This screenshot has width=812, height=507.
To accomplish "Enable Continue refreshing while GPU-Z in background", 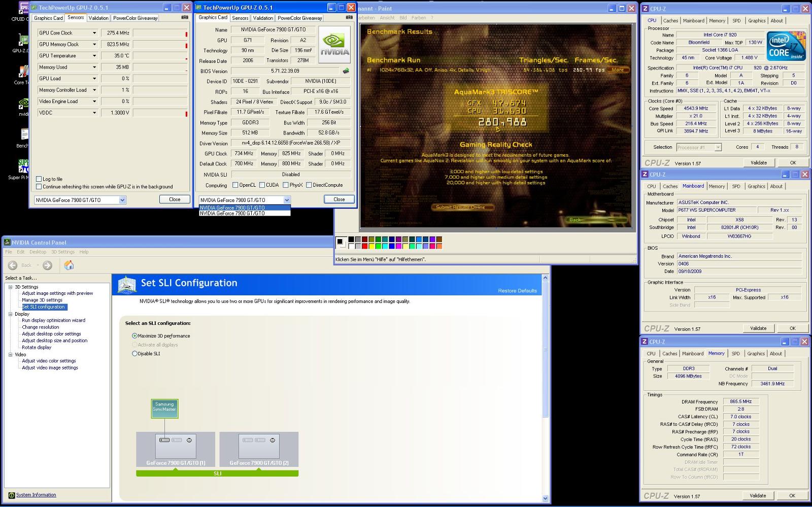I will click(39, 186).
